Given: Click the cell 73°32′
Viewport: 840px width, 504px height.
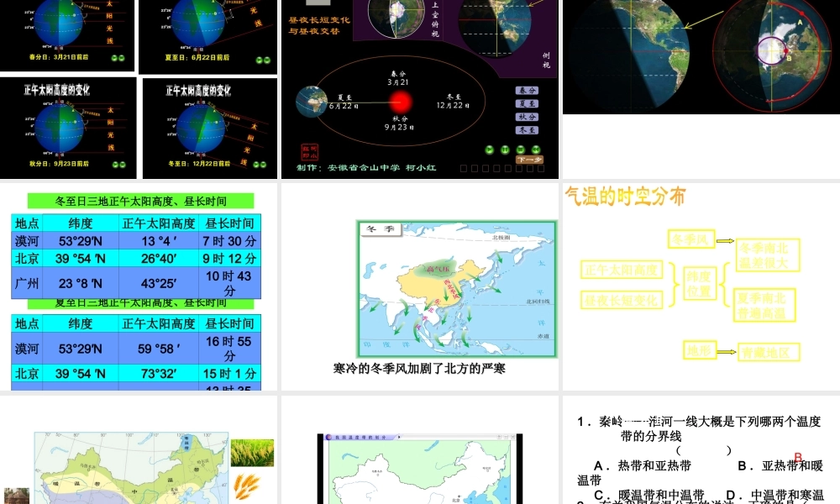Looking at the screenshot, I should [x=159, y=373].
